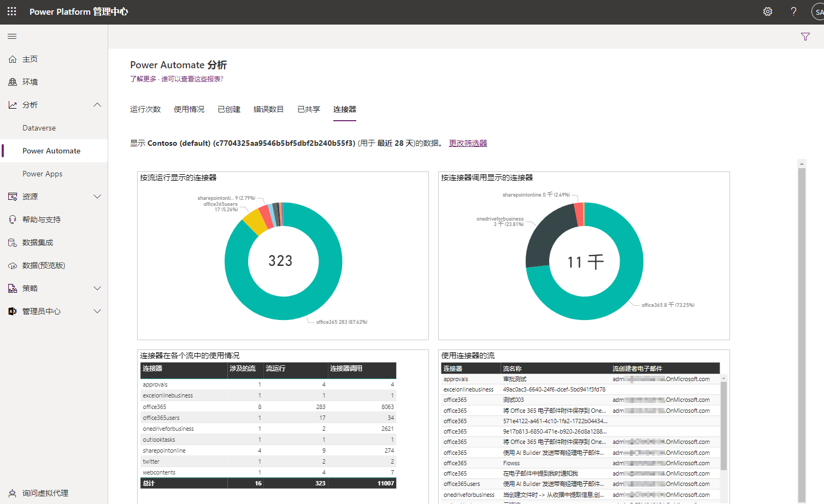Click the 数据集成 data integration icon
This screenshot has width=824, height=504.
click(13, 242)
